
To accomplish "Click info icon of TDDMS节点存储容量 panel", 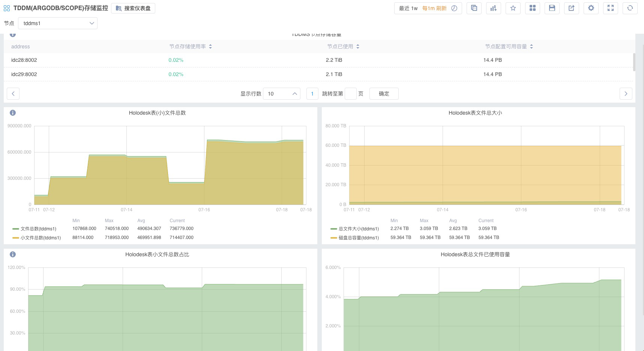I will click(13, 35).
